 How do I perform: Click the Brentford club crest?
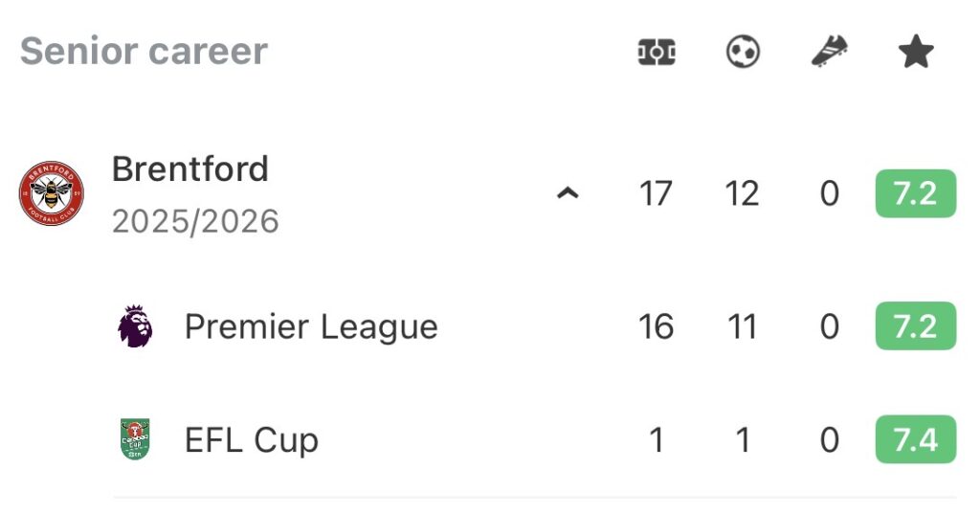52,194
